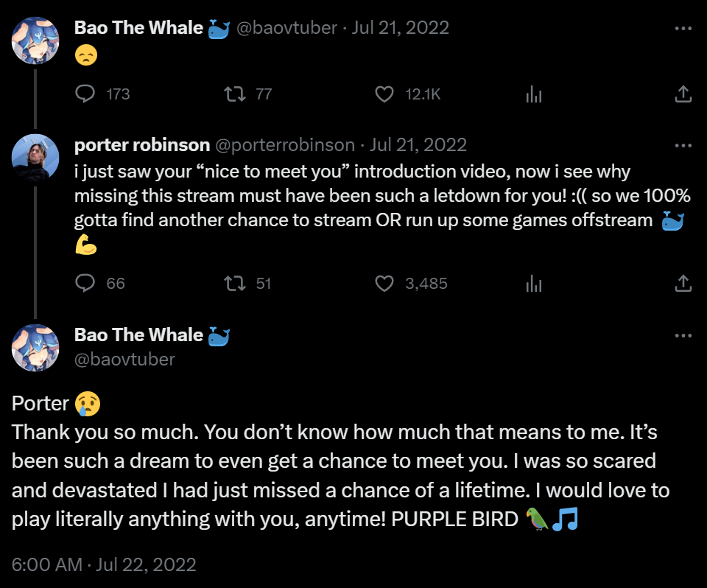Open Bao The Whale's avatar in first tweet
Viewport: 707px width, 588px height.
[35, 40]
